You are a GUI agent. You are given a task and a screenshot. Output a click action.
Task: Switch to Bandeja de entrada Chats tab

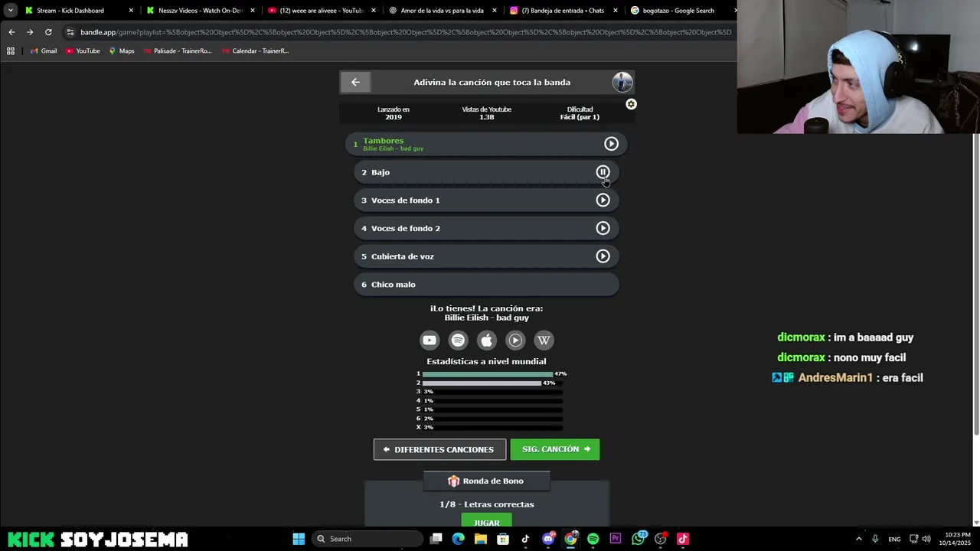pos(563,11)
